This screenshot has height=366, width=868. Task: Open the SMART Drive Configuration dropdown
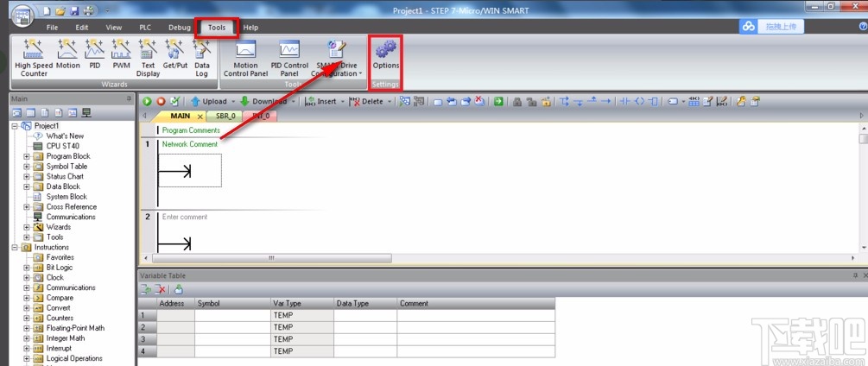coord(360,73)
